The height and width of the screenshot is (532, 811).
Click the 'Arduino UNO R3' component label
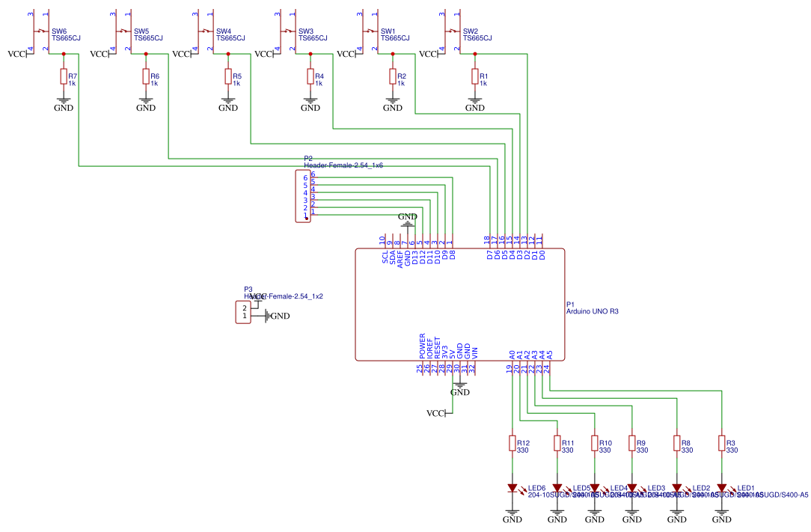coord(593,311)
